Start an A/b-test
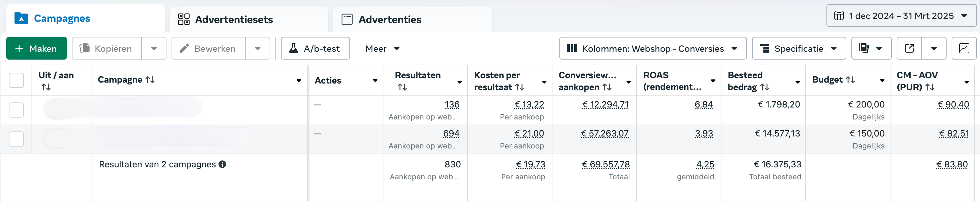980x203 pixels. pos(315,48)
